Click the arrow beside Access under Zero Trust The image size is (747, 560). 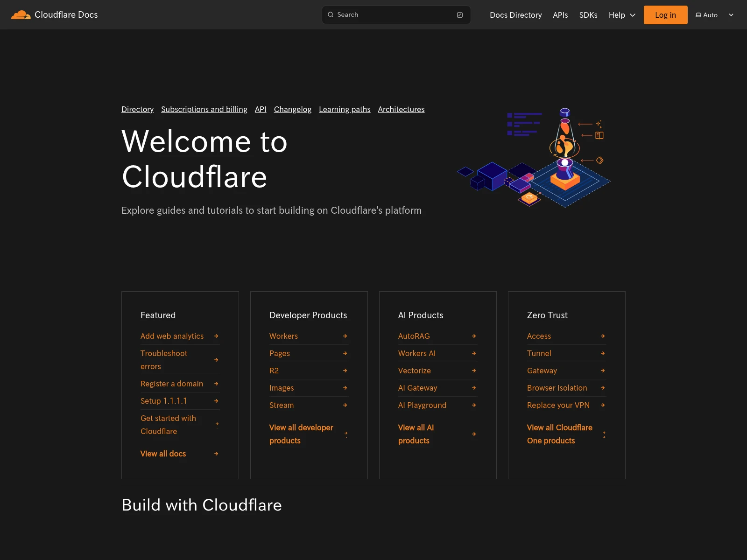[602, 336]
